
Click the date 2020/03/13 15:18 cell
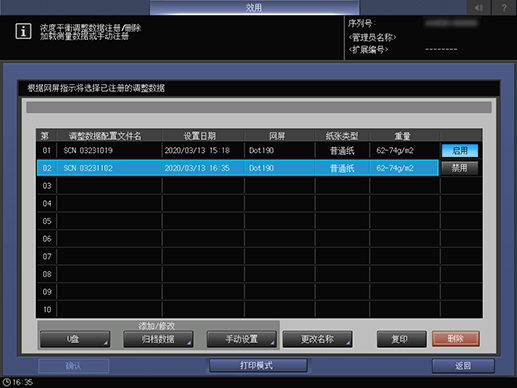[x=203, y=150]
